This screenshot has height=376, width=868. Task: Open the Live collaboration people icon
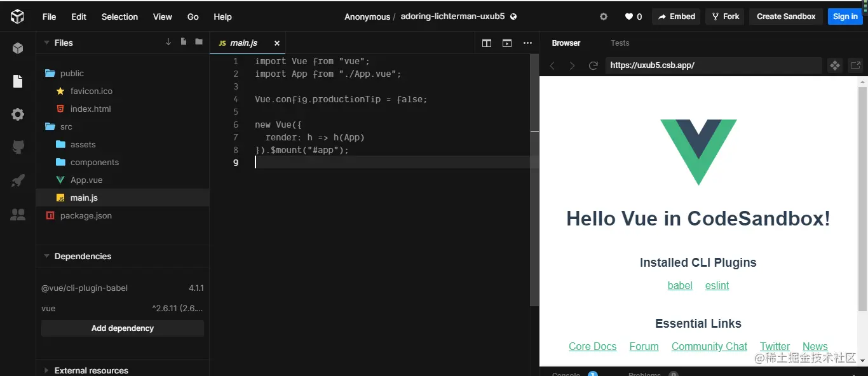18,215
